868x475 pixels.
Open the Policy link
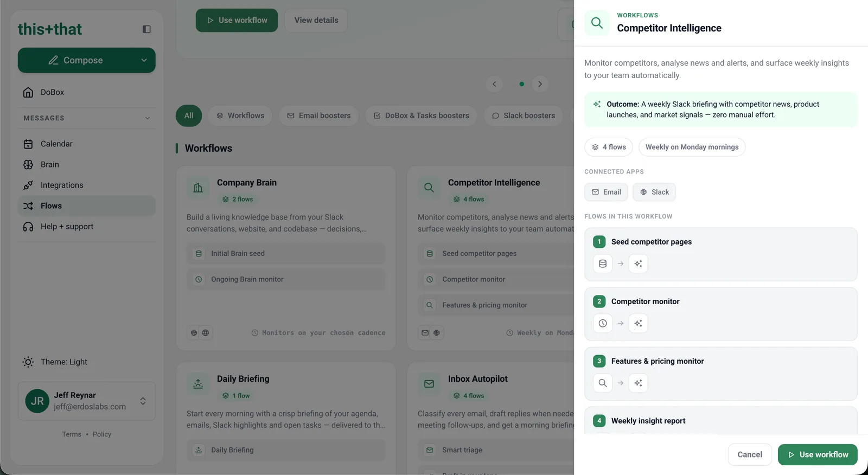click(x=102, y=434)
